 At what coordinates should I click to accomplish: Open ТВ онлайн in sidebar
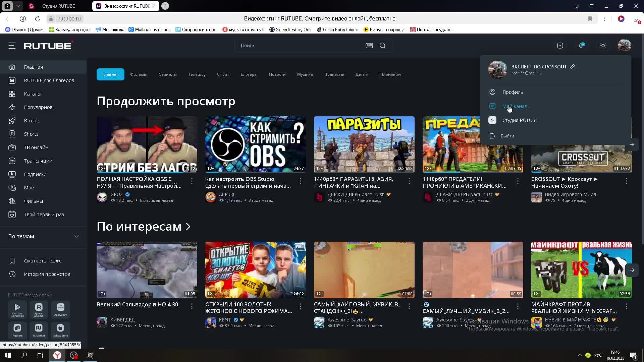click(43, 147)
